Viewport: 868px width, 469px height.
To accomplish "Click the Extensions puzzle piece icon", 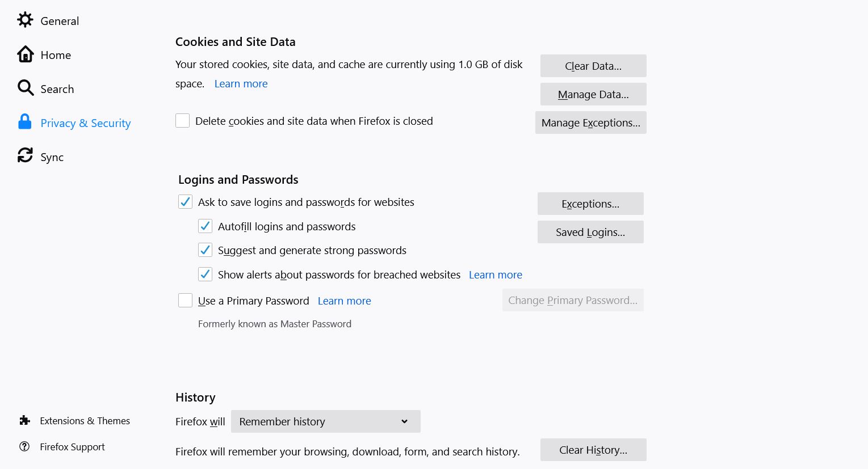I will pyautogui.click(x=24, y=420).
